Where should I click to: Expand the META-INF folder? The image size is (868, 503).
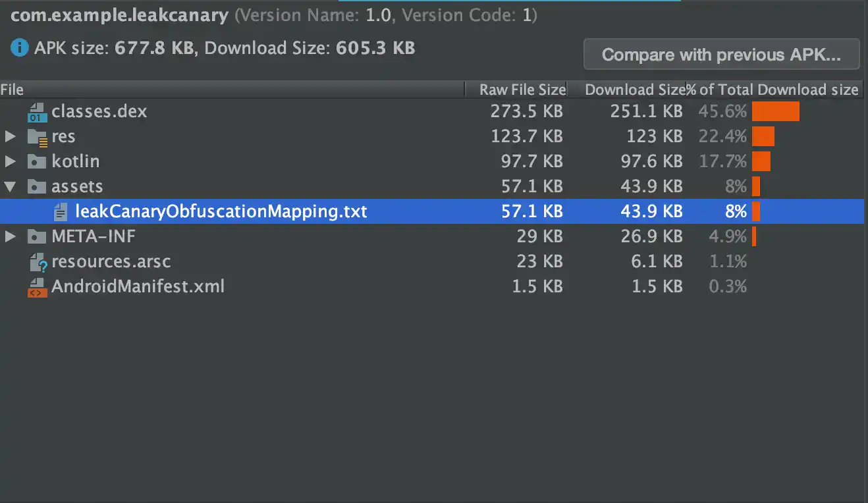tap(10, 236)
